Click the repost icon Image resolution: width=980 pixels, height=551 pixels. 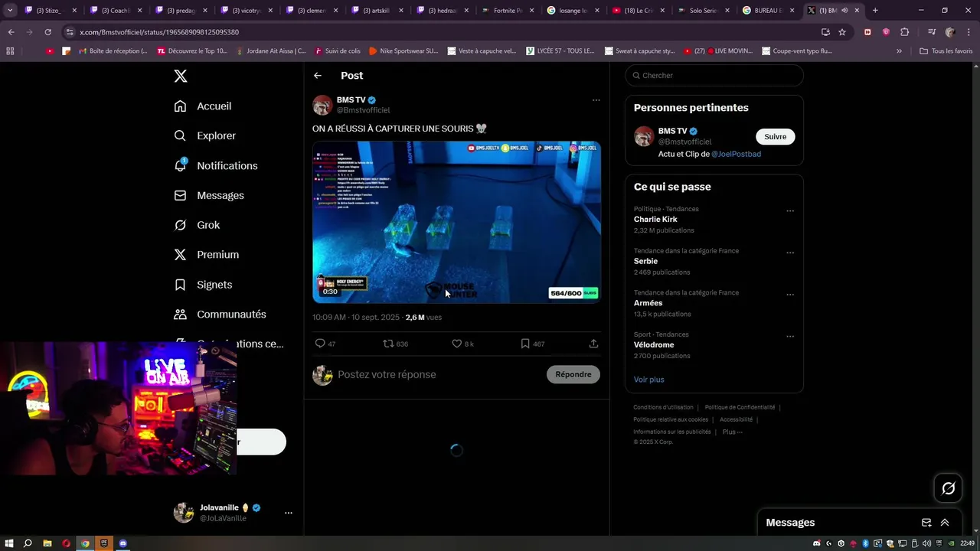click(388, 344)
